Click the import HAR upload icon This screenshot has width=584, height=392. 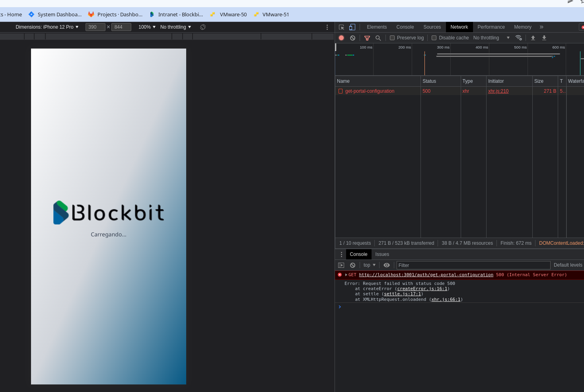pos(533,38)
